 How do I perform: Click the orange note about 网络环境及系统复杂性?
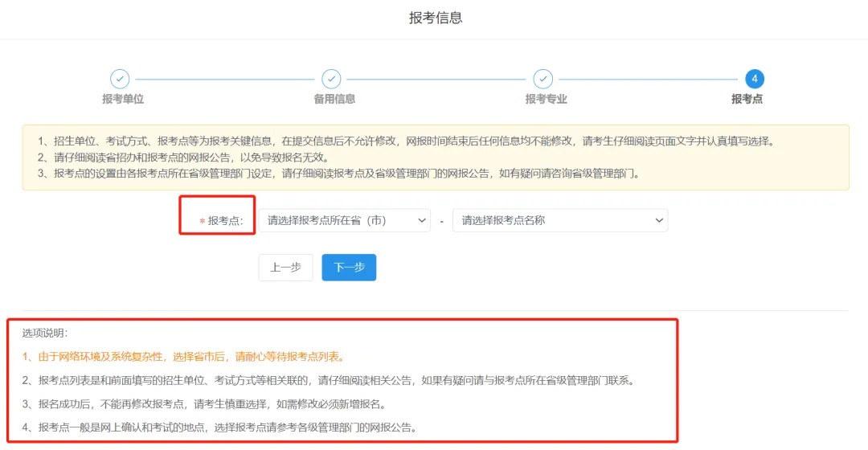[x=185, y=357]
